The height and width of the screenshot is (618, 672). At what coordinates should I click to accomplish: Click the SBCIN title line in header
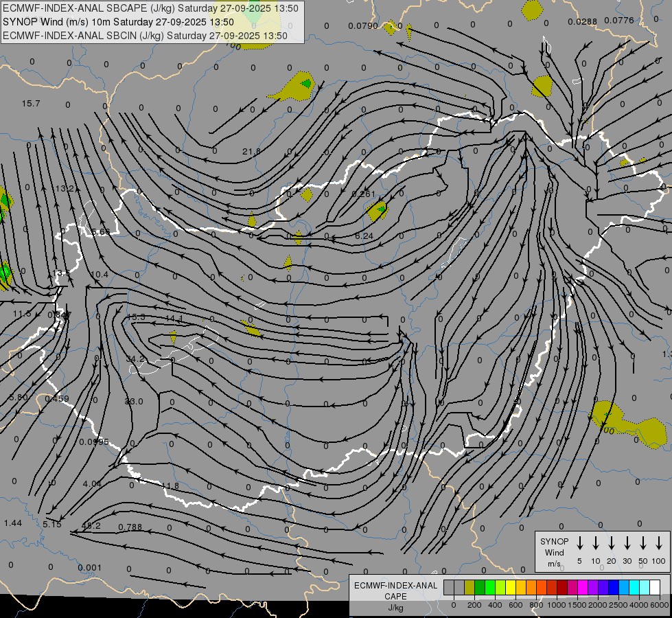145,36
